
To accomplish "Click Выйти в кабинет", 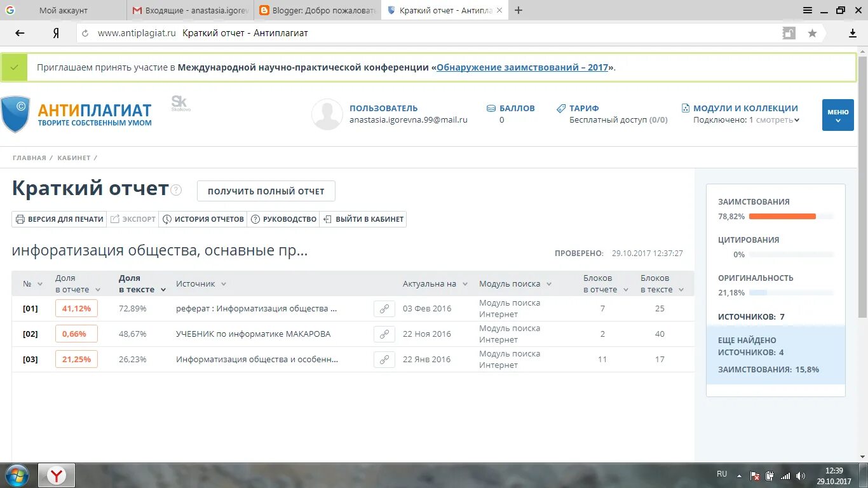I will pos(363,219).
